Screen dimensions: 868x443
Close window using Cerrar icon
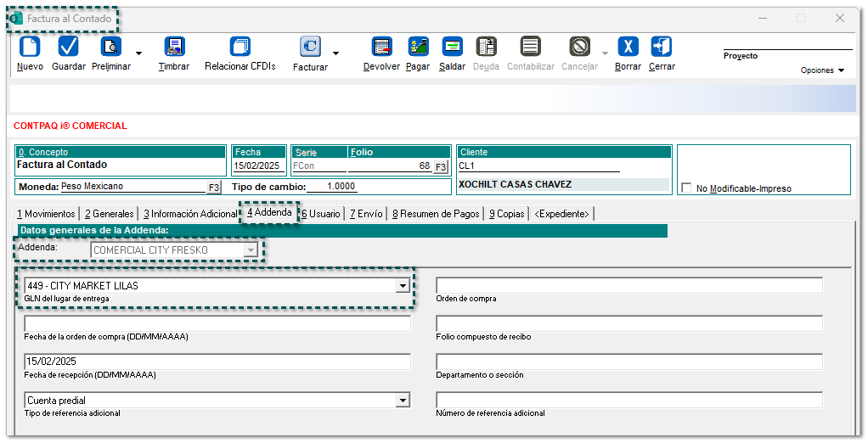(662, 47)
